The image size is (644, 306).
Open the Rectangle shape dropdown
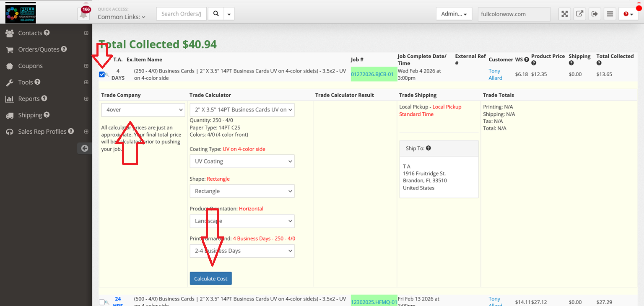pos(242,191)
